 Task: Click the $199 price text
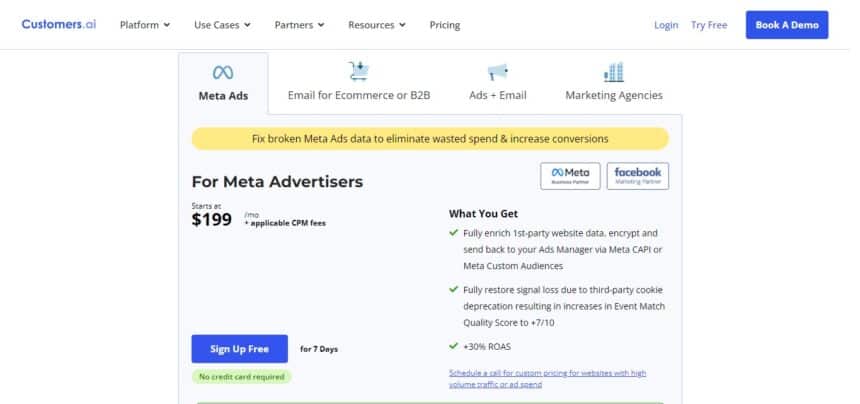point(212,220)
